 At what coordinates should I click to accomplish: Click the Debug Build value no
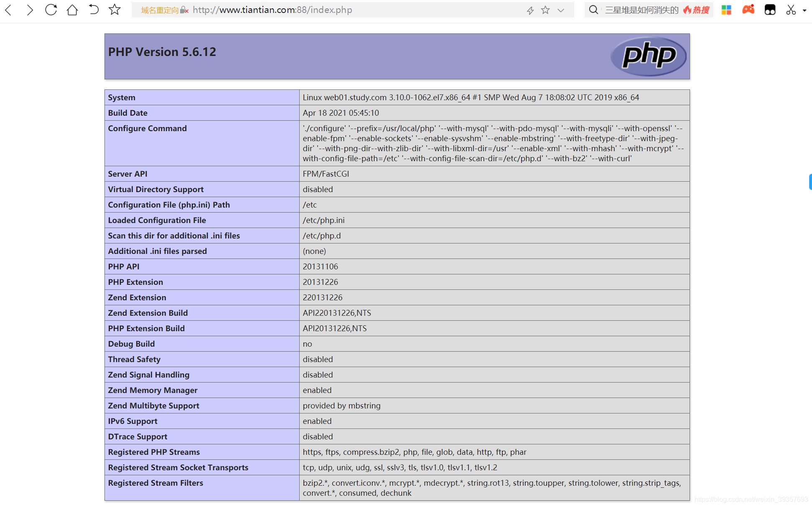coord(308,344)
